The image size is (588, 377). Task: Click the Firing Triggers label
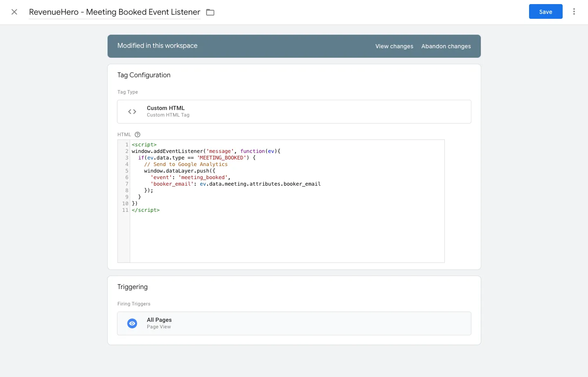pos(134,304)
